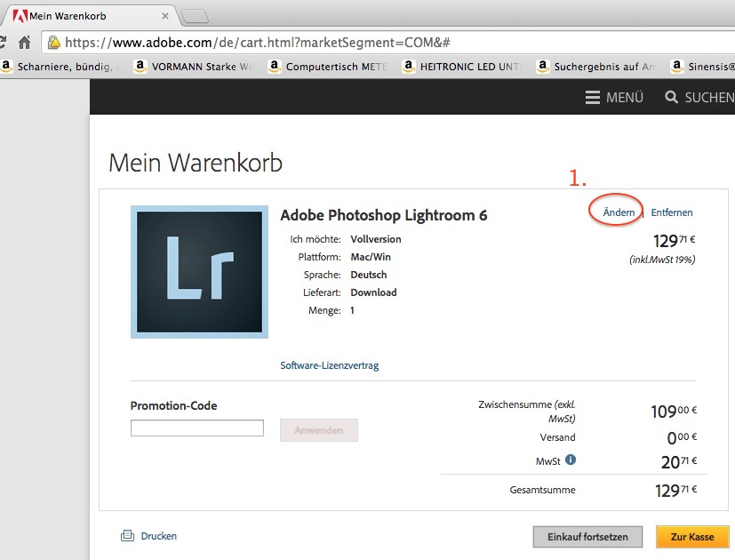The width and height of the screenshot is (735, 560).
Task: Select the Mein Warenkorb browser tab
Action: click(x=89, y=16)
